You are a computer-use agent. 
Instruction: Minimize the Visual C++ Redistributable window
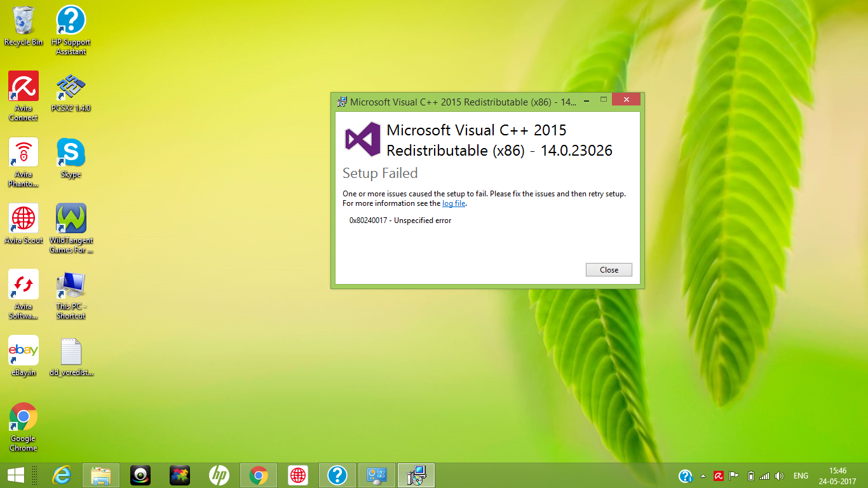pyautogui.click(x=586, y=100)
